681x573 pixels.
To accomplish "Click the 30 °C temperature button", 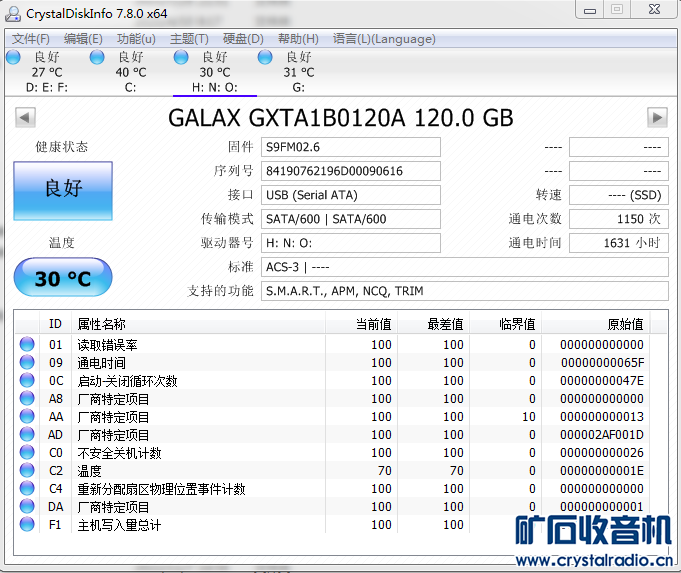I will tap(63, 278).
